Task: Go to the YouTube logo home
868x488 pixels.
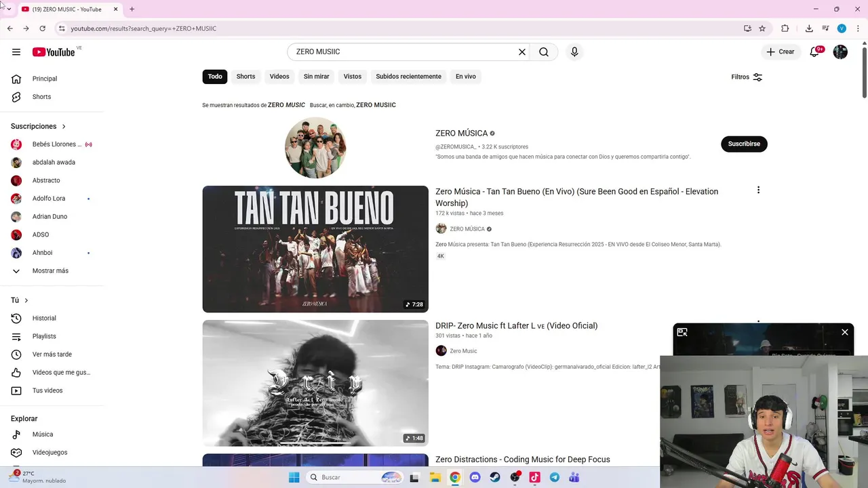Action: pyautogui.click(x=54, y=52)
